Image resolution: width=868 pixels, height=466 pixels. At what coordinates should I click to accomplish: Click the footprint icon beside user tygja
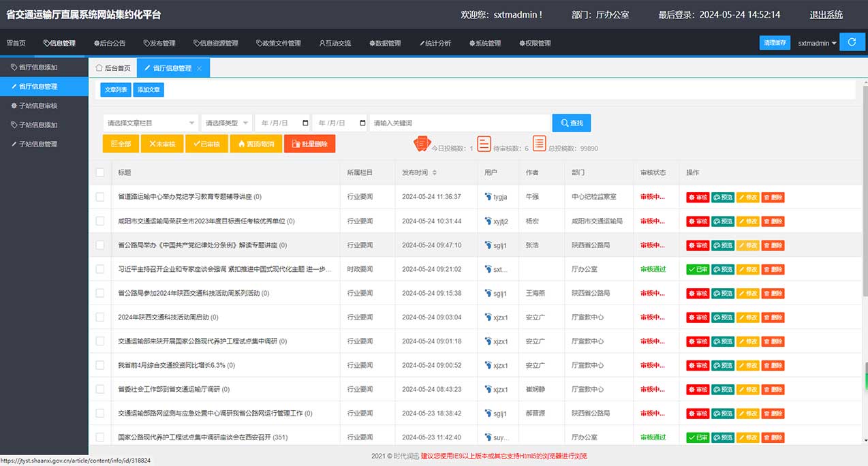pyautogui.click(x=488, y=197)
